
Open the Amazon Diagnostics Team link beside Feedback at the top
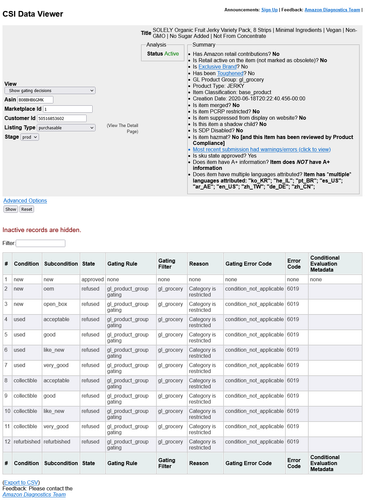click(332, 10)
